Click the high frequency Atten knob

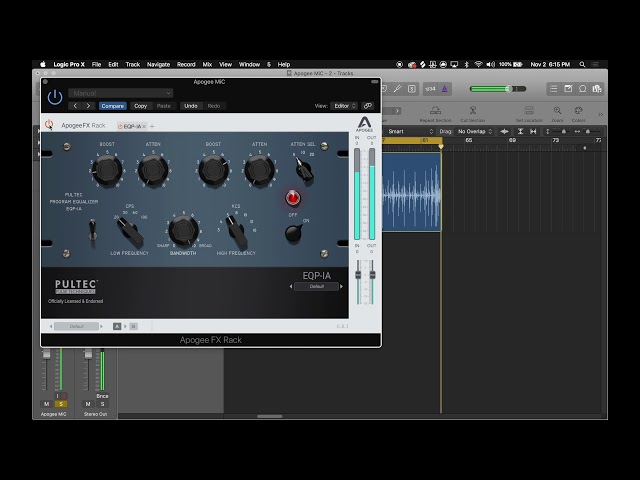pos(259,170)
